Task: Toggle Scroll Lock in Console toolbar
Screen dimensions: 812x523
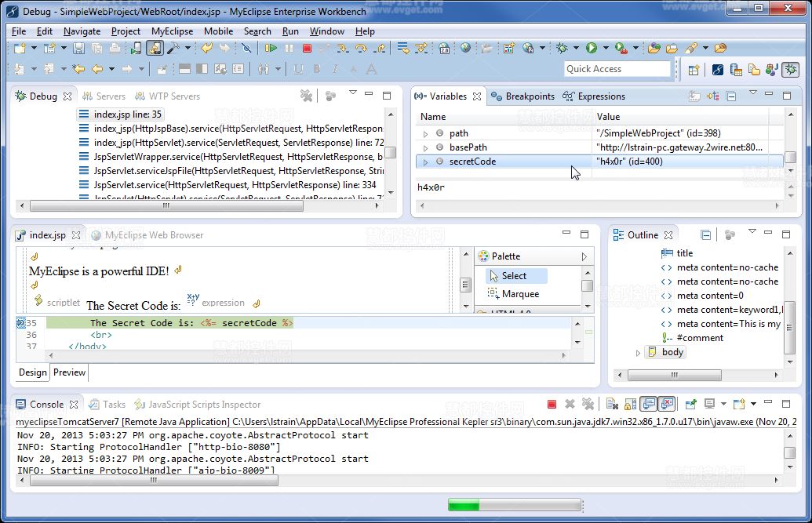Action: pos(631,404)
